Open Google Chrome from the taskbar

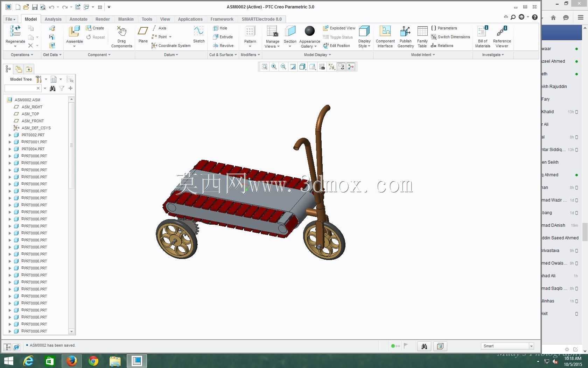coord(93,361)
